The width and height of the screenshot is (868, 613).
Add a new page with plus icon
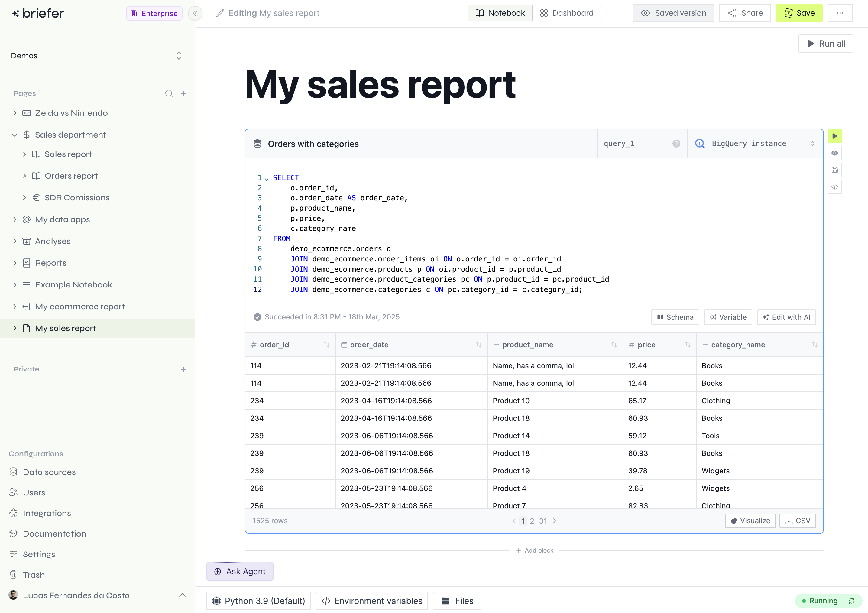[184, 94]
